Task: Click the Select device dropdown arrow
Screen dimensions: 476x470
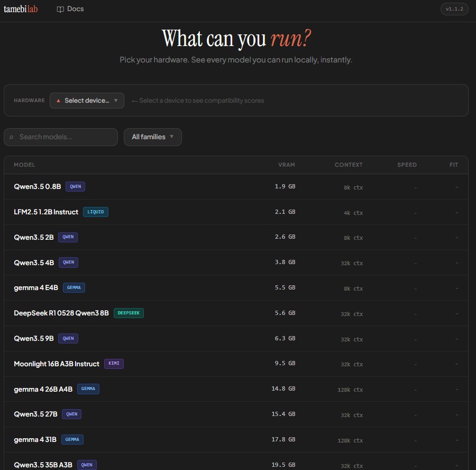Action: tap(116, 101)
